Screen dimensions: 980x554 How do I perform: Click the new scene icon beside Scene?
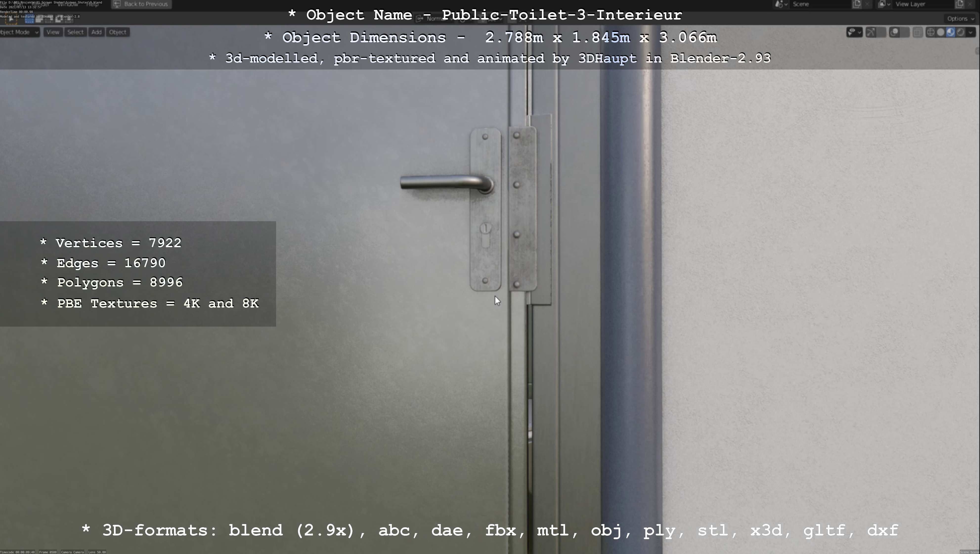pos(856,4)
